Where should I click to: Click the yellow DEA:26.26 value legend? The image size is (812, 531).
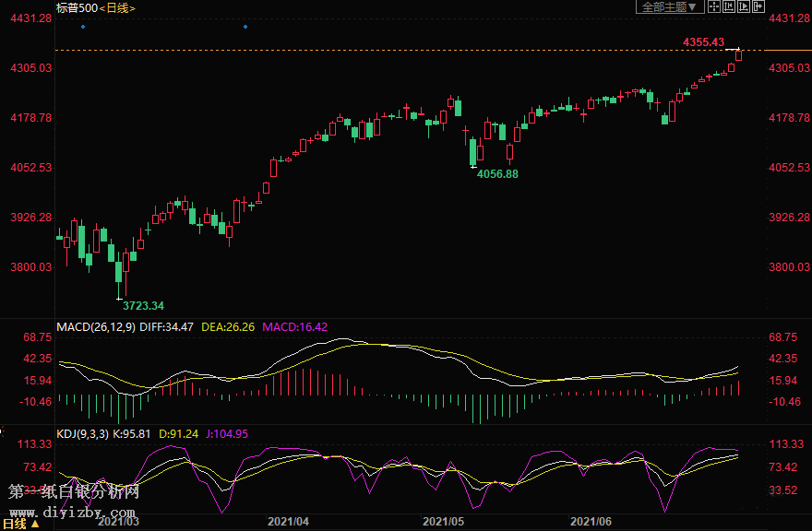point(226,326)
